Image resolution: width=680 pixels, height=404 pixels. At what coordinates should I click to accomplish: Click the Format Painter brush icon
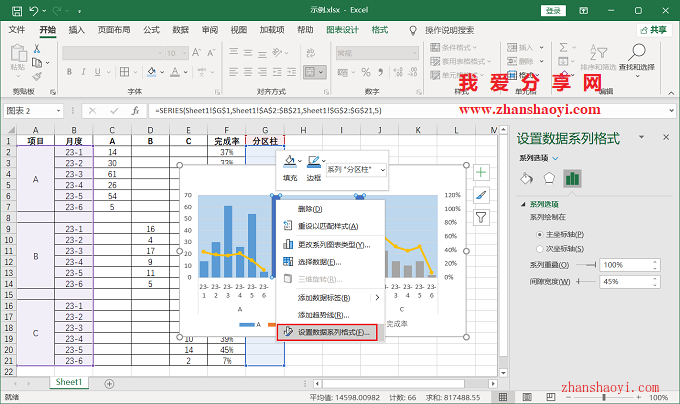37,77
